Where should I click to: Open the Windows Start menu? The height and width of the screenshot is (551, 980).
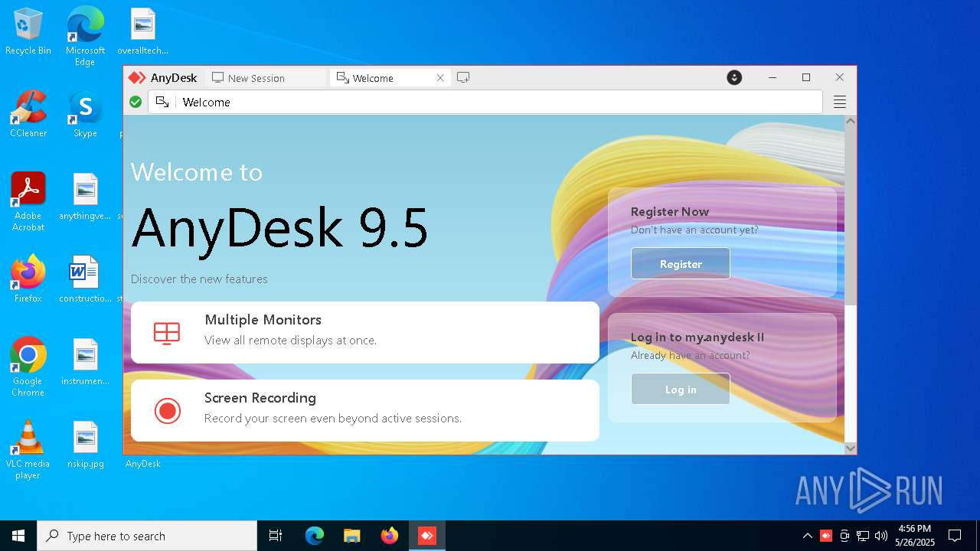coord(18,536)
